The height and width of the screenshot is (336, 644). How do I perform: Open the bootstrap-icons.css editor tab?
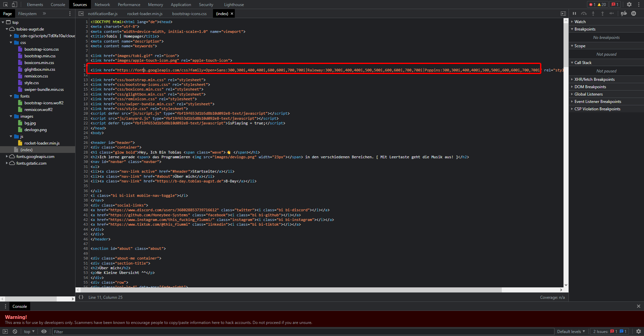tap(189, 14)
